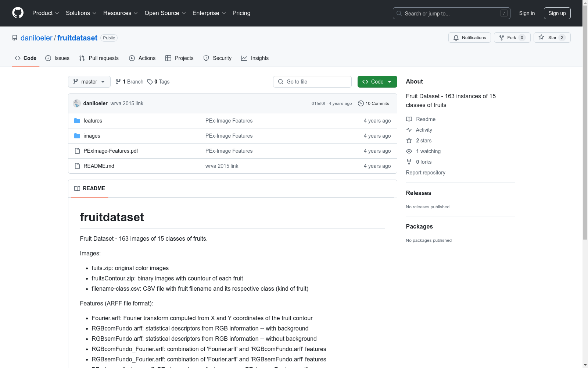588x368 pixels.
Task: Expand the Resources dropdown
Action: coord(120,13)
